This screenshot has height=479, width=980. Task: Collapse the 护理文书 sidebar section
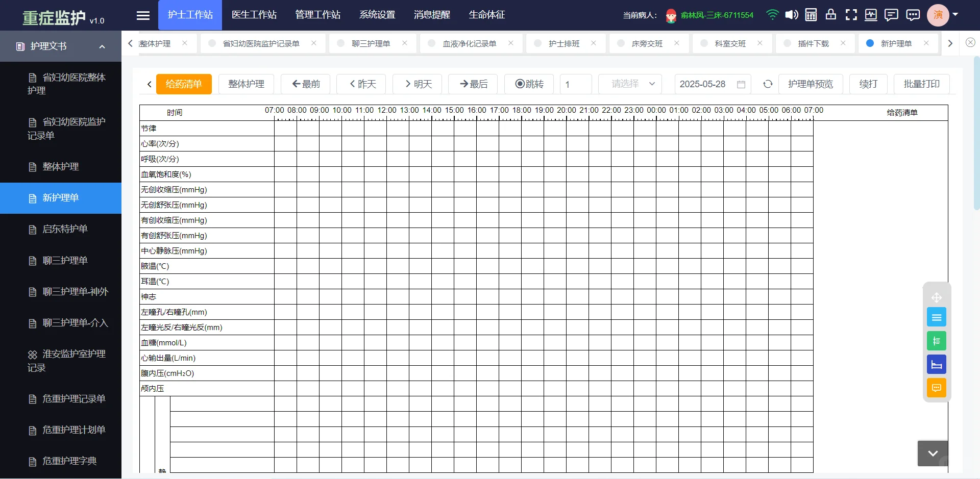pos(102,46)
